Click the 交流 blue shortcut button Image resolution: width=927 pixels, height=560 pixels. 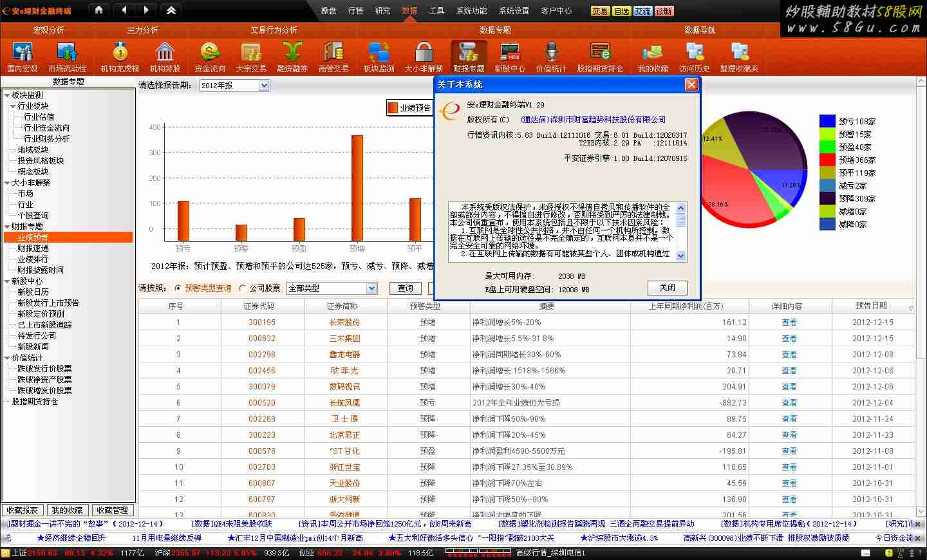pos(642,11)
